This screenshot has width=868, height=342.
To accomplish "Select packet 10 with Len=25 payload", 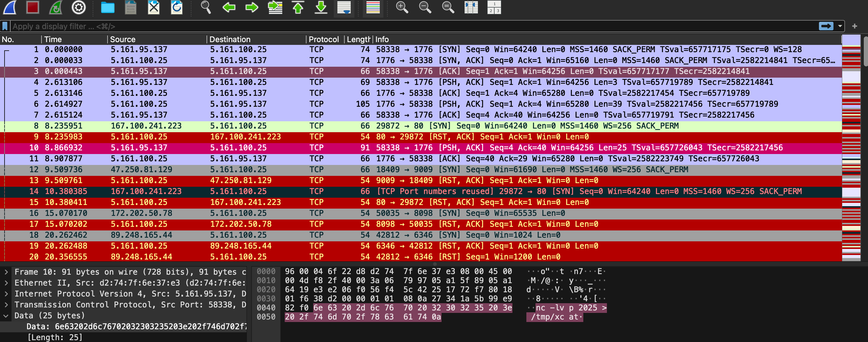I will point(420,148).
